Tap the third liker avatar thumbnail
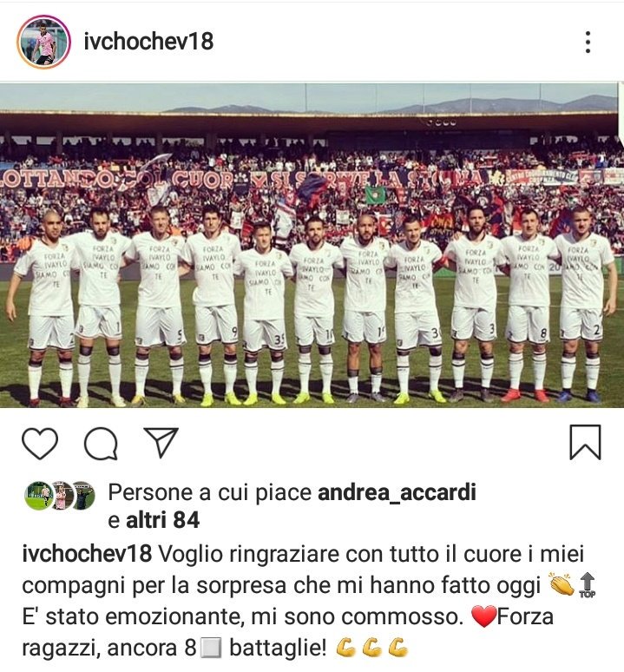This screenshot has height=672, width=624. [83, 496]
